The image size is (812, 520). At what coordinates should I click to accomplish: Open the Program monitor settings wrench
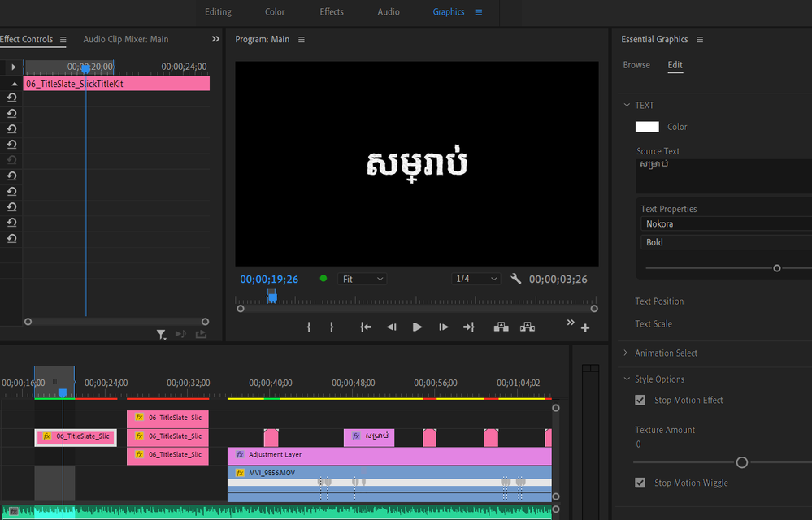point(515,279)
